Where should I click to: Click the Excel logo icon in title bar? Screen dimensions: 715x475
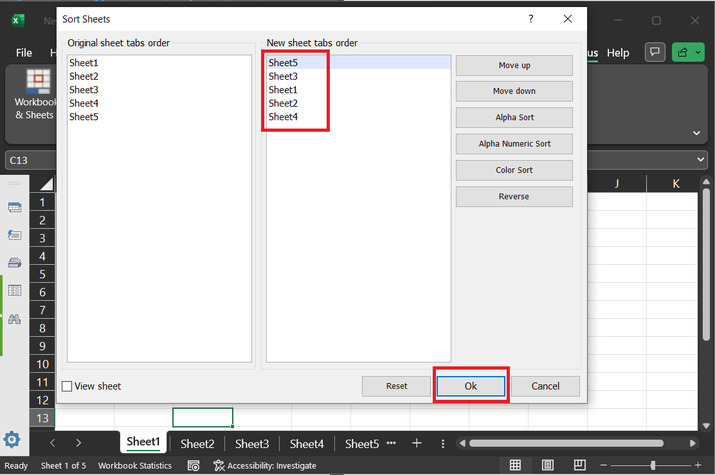click(x=18, y=21)
